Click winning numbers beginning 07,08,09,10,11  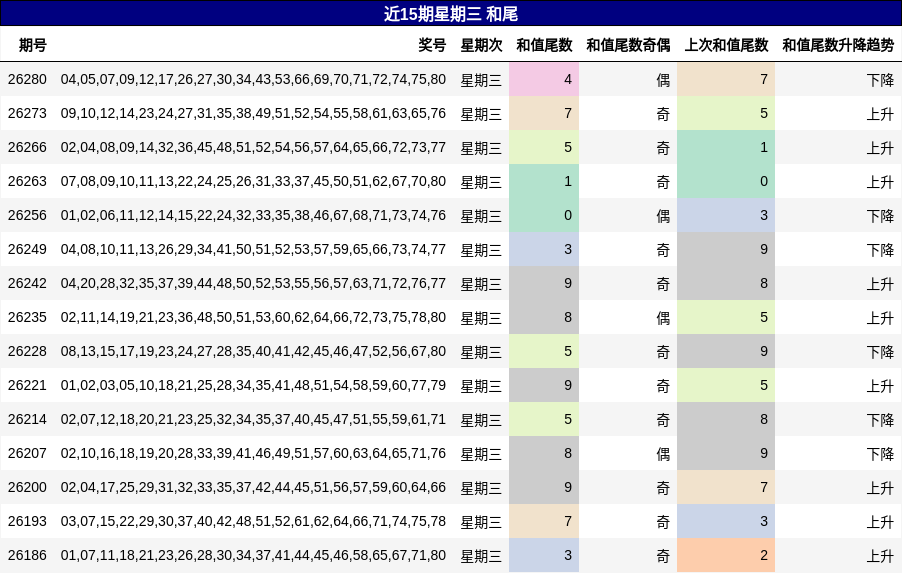253,181
